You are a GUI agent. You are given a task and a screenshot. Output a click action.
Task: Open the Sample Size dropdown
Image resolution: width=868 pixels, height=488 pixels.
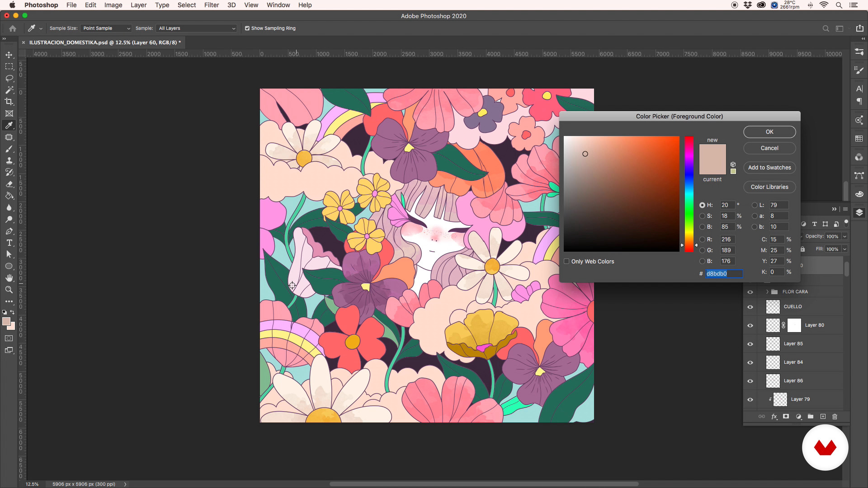tap(106, 28)
